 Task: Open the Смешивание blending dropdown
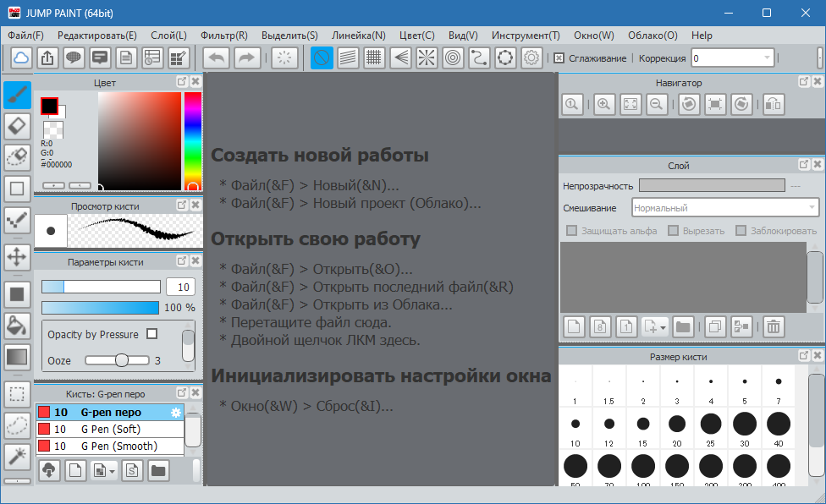(725, 208)
